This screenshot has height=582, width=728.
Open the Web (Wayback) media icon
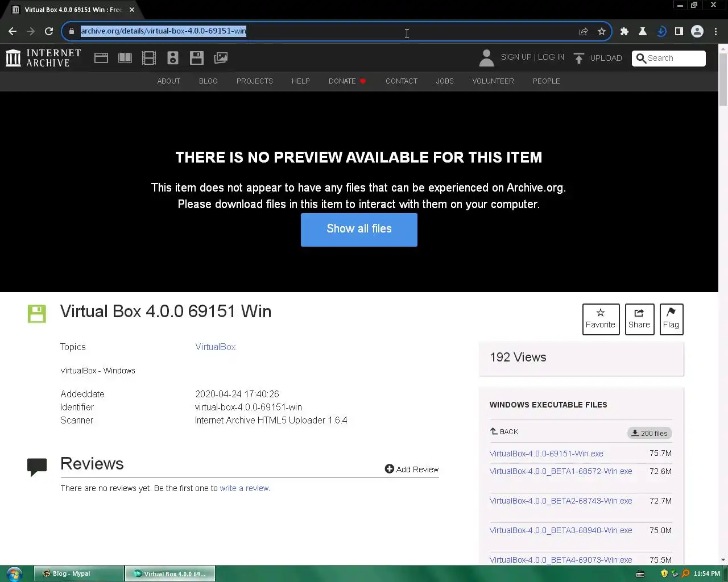pyautogui.click(x=101, y=58)
